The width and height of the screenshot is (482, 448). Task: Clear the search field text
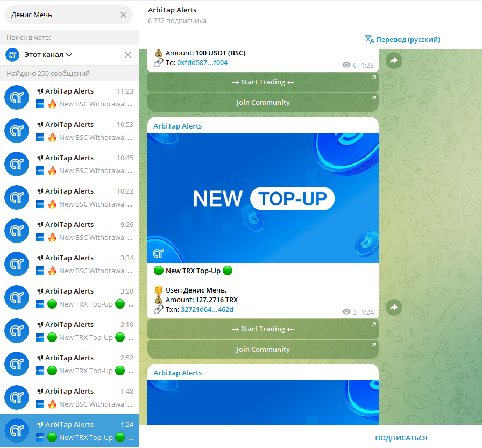coord(123,15)
